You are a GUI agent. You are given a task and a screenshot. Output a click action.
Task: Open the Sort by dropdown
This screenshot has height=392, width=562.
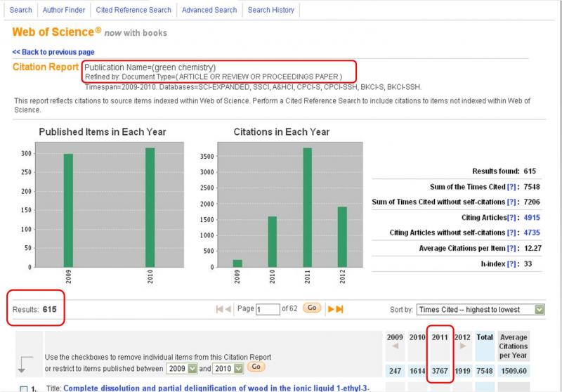[481, 310]
